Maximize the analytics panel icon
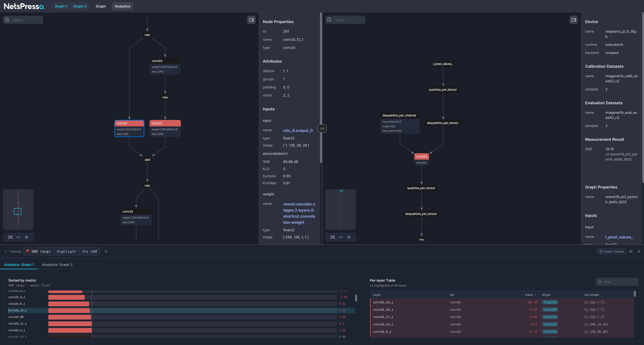This screenshot has height=345, width=644. 631,252
